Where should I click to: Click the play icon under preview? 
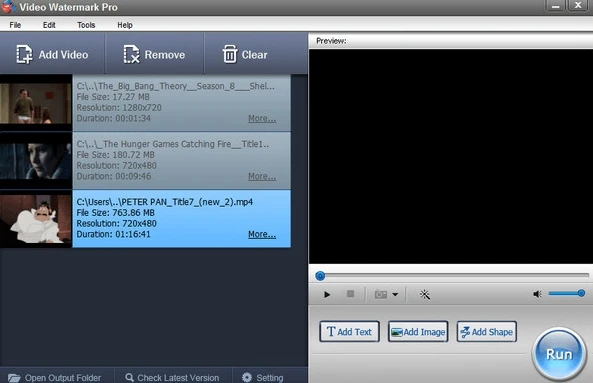click(327, 294)
